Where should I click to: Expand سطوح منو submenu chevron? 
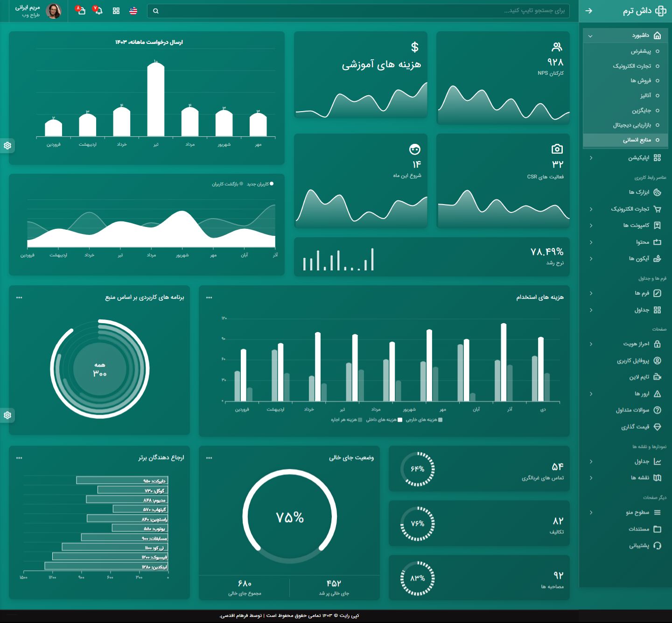[x=591, y=513]
